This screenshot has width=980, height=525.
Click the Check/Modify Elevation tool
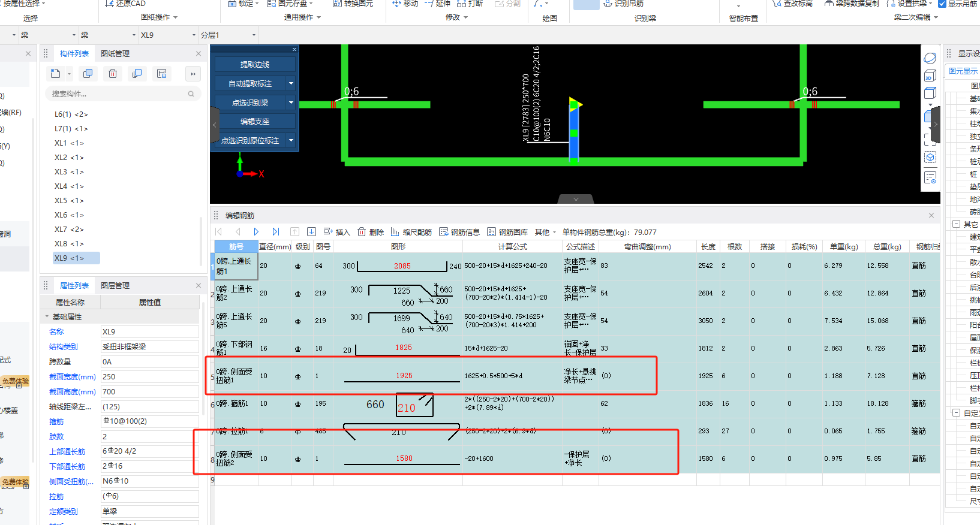(x=793, y=4)
